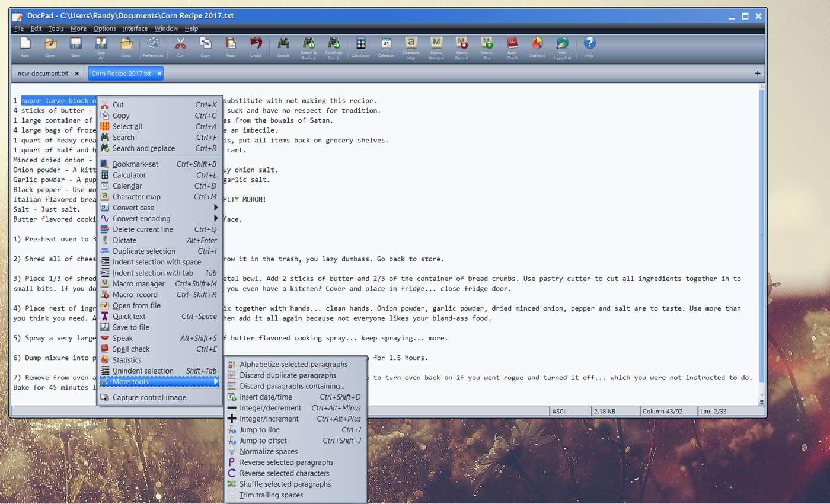The image size is (830, 504).
Task: Expand the More tools submenu
Action: click(160, 382)
